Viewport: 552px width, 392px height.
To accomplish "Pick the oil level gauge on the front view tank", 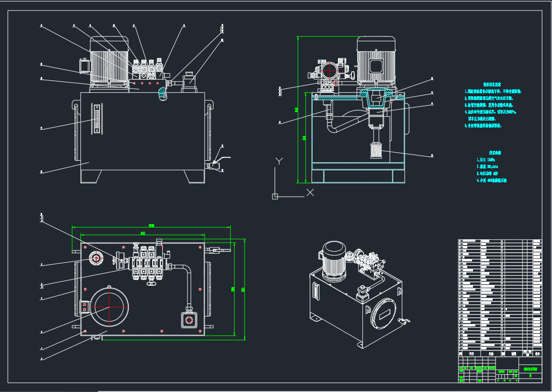I will 96,119.
